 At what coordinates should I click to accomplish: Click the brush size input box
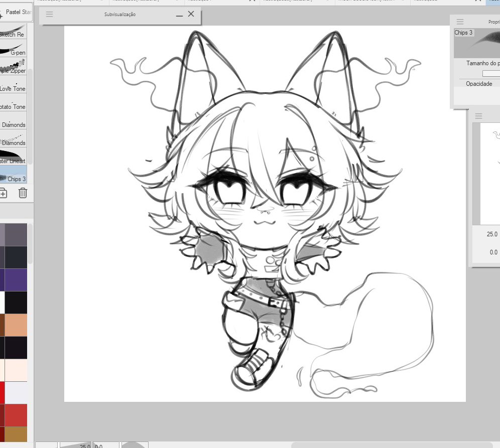(x=491, y=74)
